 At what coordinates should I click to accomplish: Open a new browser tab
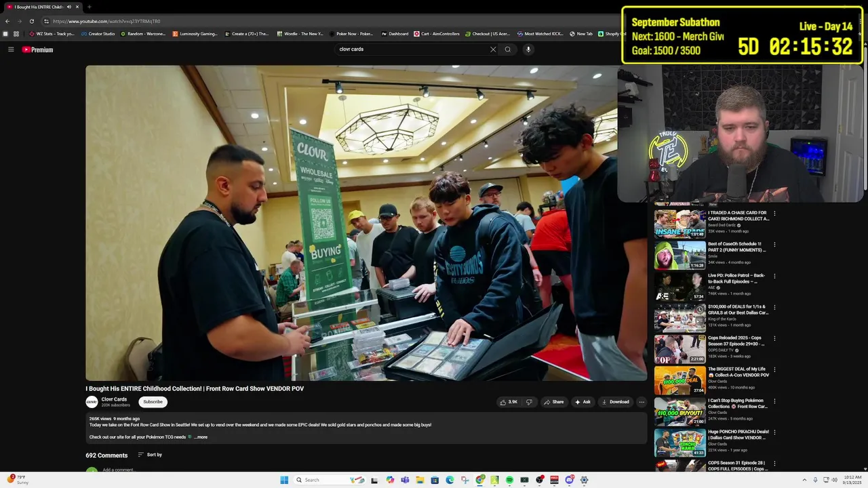tap(90, 7)
